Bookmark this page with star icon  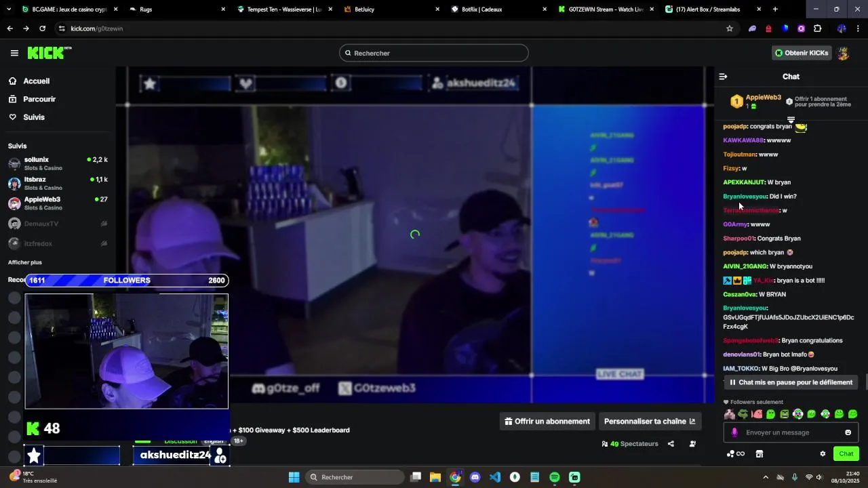(x=730, y=28)
